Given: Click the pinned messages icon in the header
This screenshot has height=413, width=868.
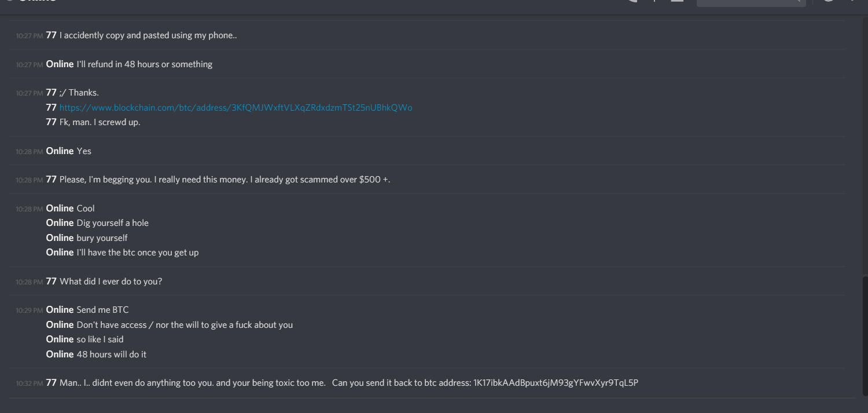Looking at the screenshot, I should click(x=654, y=1).
